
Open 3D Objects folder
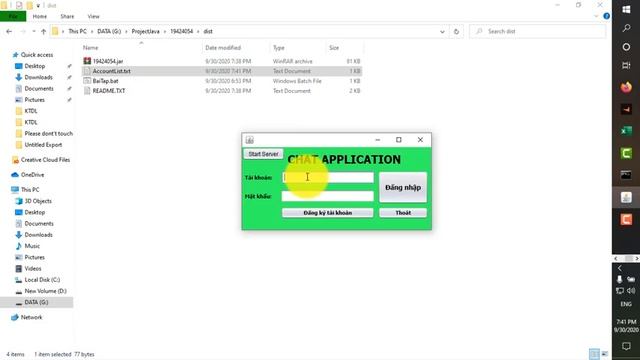(38, 201)
